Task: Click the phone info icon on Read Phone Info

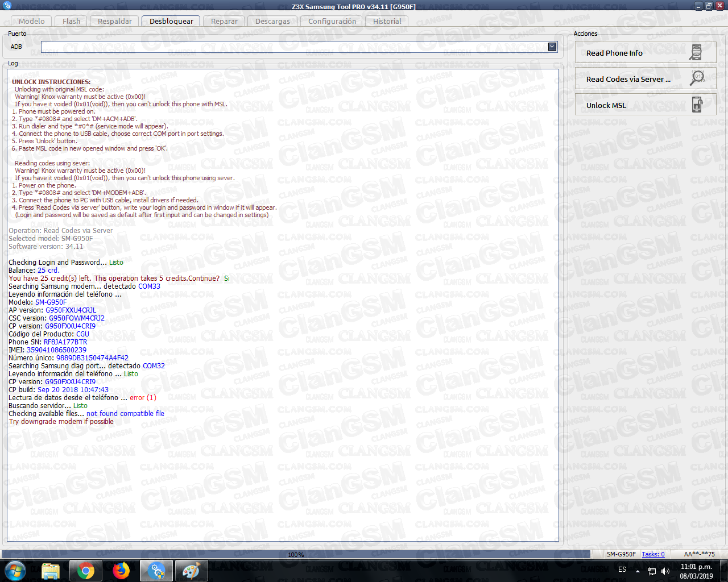Action: (x=696, y=52)
